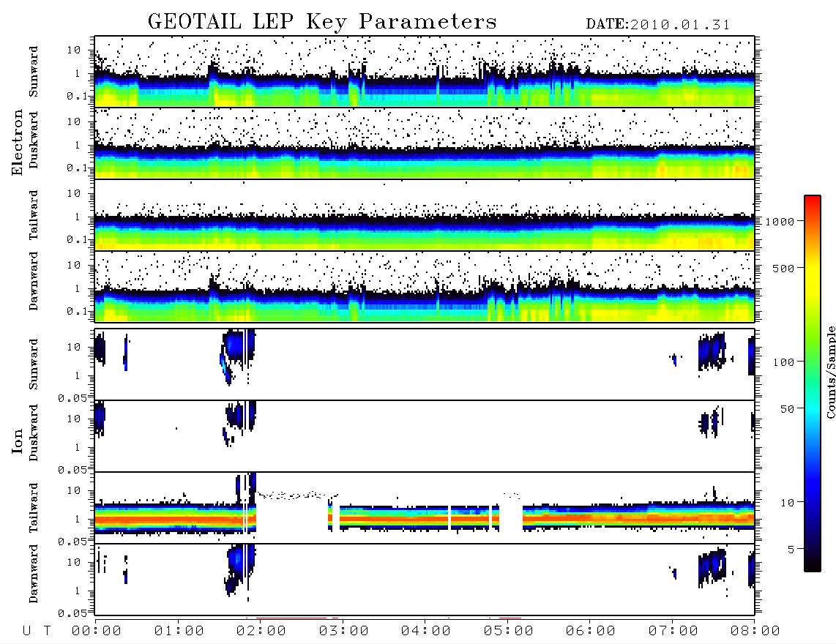Click the GEOTAIL LEP Key Parameters title
This screenshot has height=644, width=836.
[322, 22]
